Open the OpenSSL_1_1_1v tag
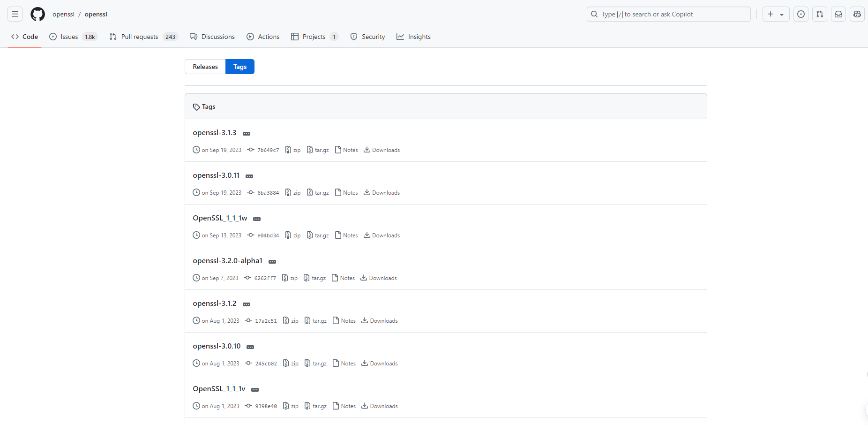This screenshot has height=425, width=868. pos(219,389)
